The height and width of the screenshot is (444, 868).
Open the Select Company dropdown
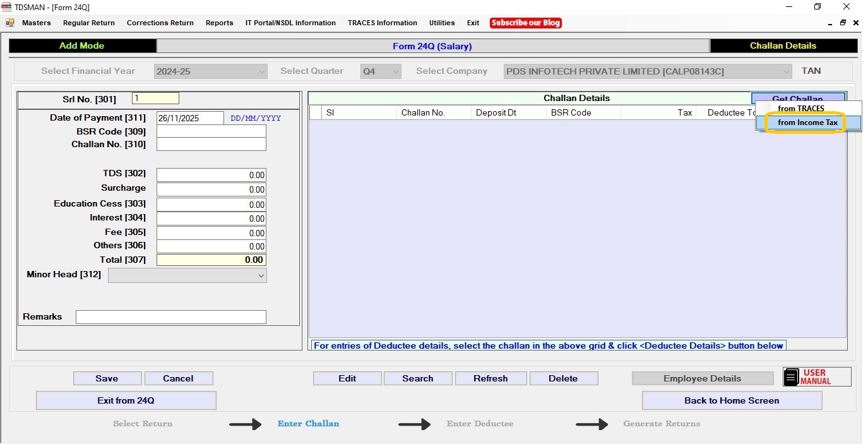(647, 71)
